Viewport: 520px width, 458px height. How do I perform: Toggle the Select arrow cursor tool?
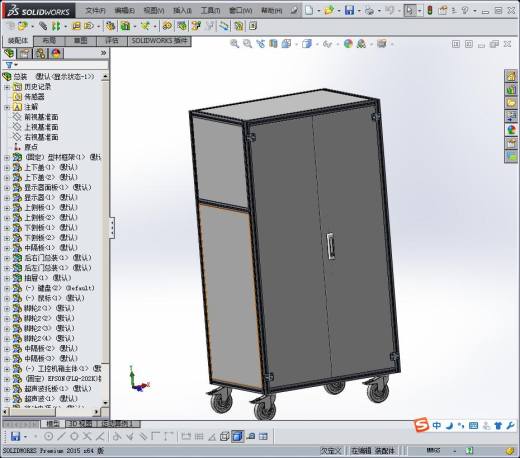pos(409,10)
